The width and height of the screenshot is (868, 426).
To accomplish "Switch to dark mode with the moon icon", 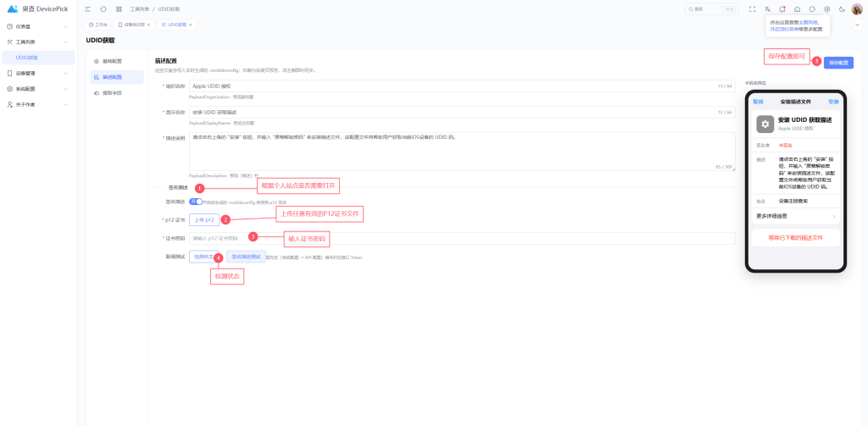I will [842, 8].
